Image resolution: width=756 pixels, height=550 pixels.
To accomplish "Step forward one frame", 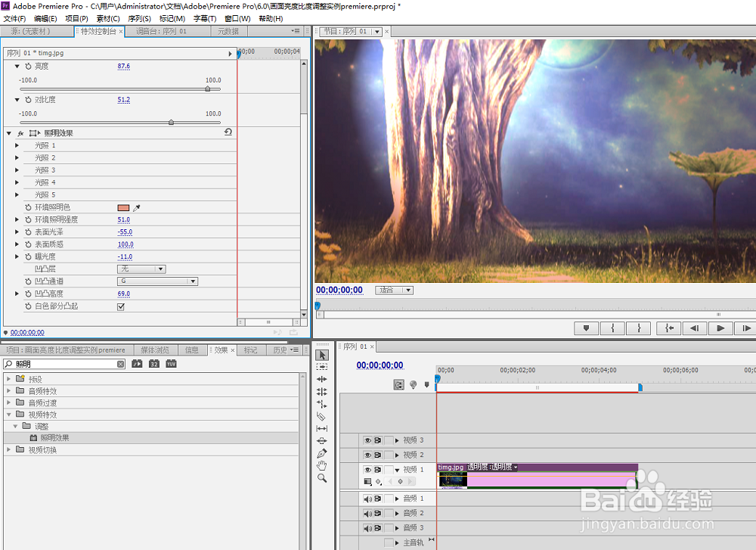I will 745,328.
